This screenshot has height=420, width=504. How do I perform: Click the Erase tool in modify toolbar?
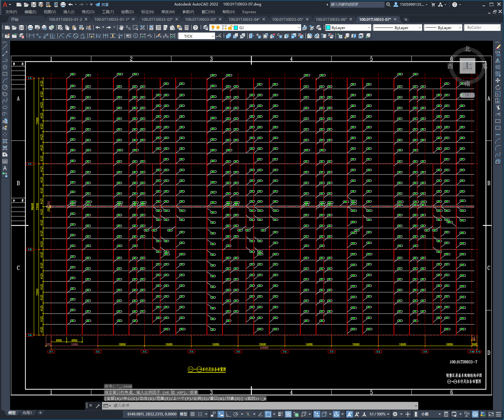pyautogui.click(x=498, y=47)
